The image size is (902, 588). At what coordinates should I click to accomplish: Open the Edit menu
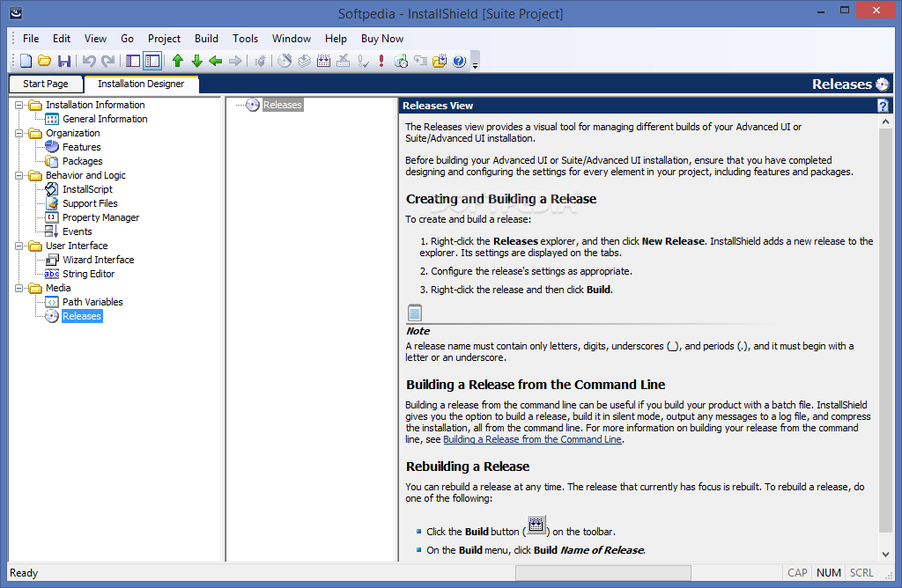pos(62,39)
